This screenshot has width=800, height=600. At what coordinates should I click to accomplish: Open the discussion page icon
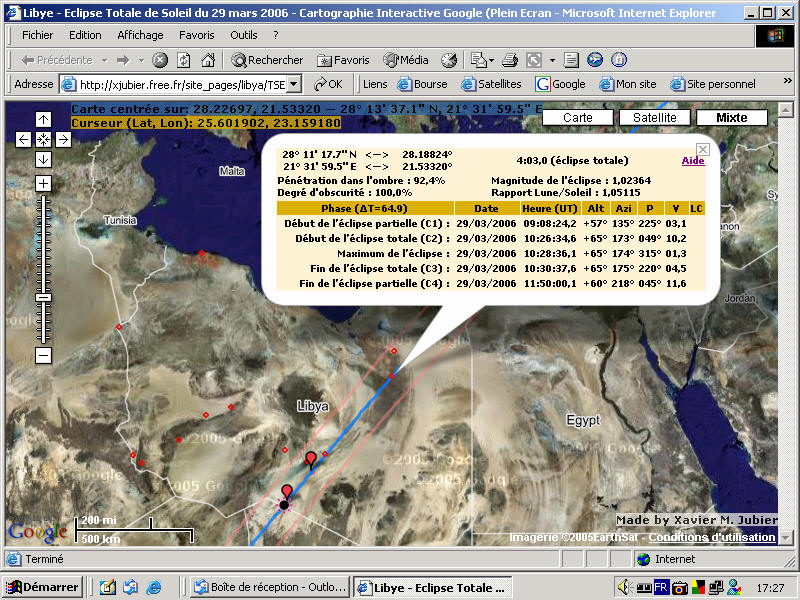571,60
